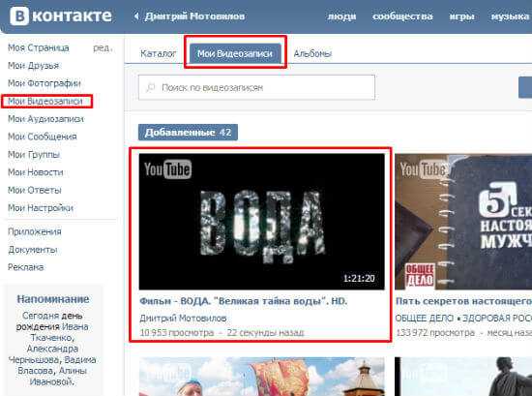Screen dimensions: 532x396
Task: Open the video thumbnail with red sailing ship
Action: click(261, 377)
